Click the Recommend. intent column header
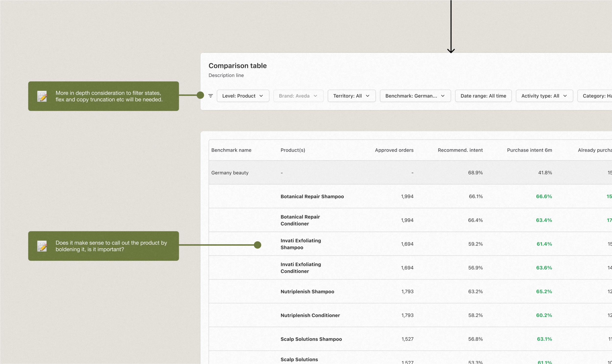The height and width of the screenshot is (364, 612). tap(460, 150)
